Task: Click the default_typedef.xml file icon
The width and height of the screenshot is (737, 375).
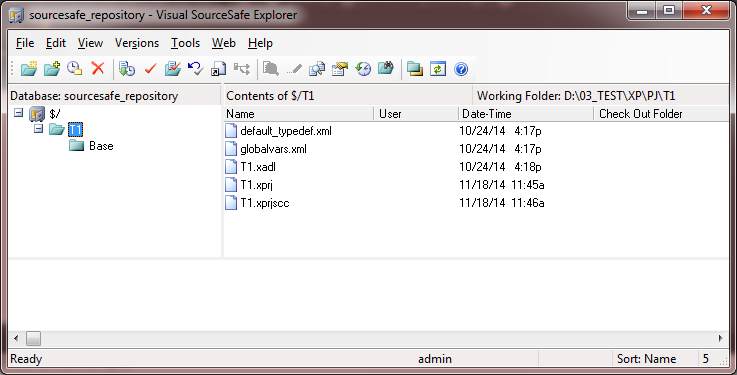Action: (231, 131)
